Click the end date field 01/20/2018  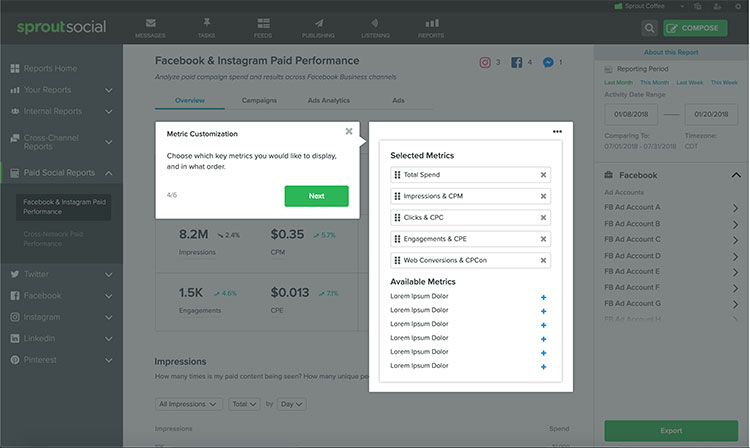[x=711, y=115]
